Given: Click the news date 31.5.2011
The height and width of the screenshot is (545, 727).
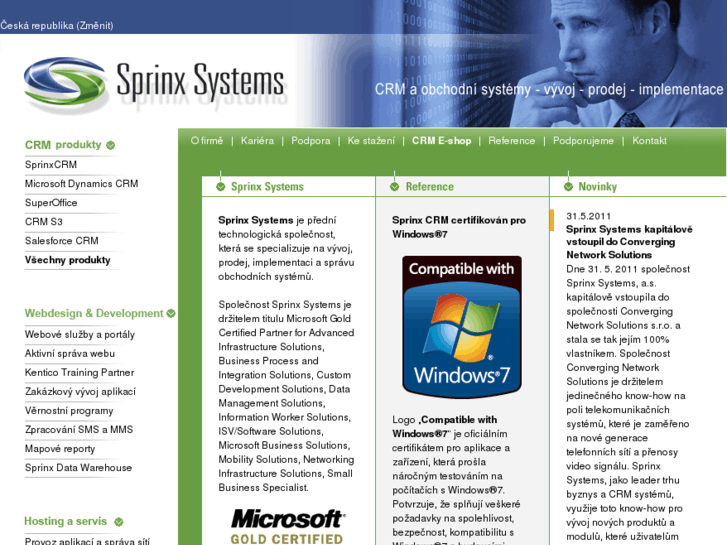Looking at the screenshot, I should (588, 216).
